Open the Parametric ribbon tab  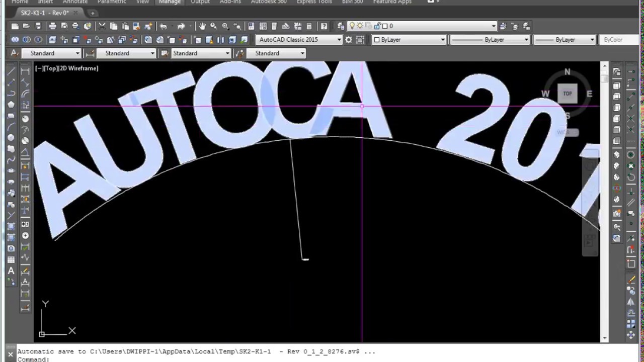[x=112, y=2]
